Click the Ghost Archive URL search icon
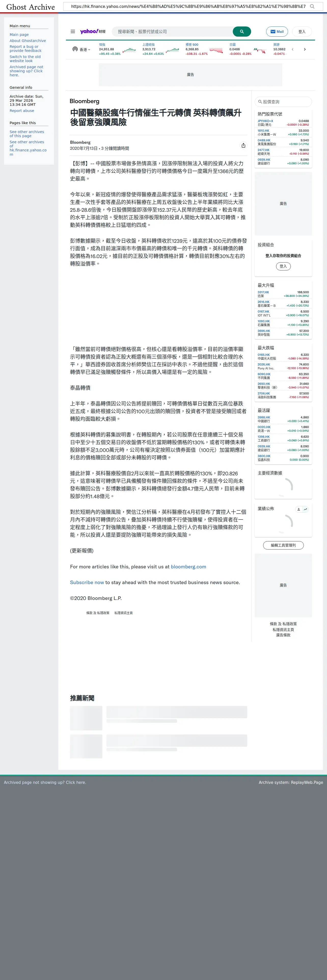 (312, 6)
